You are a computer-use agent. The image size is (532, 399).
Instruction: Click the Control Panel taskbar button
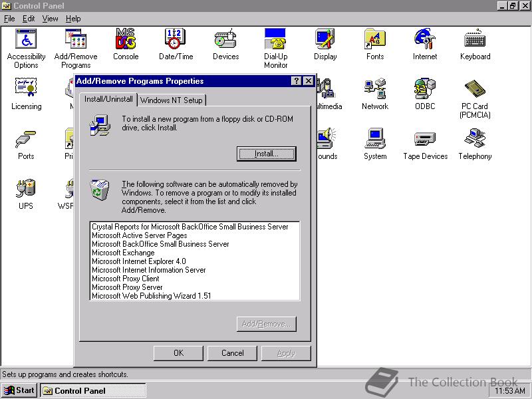tap(93, 391)
